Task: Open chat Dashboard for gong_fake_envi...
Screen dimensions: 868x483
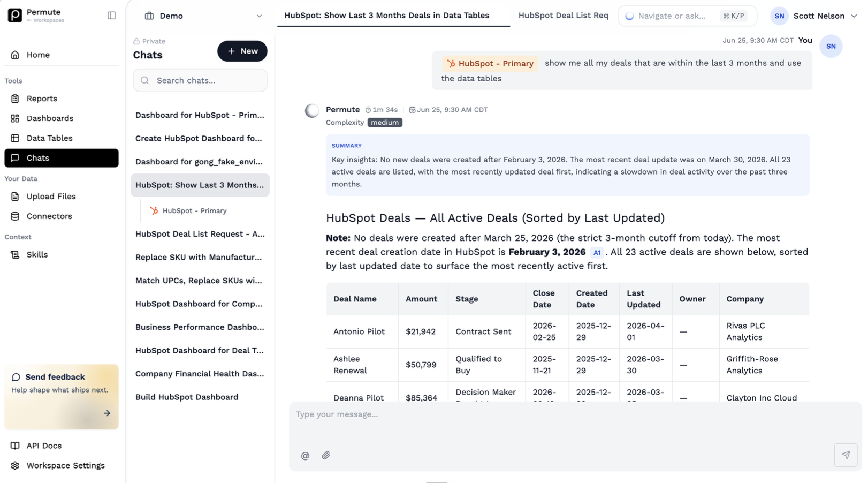Action: tap(200, 162)
